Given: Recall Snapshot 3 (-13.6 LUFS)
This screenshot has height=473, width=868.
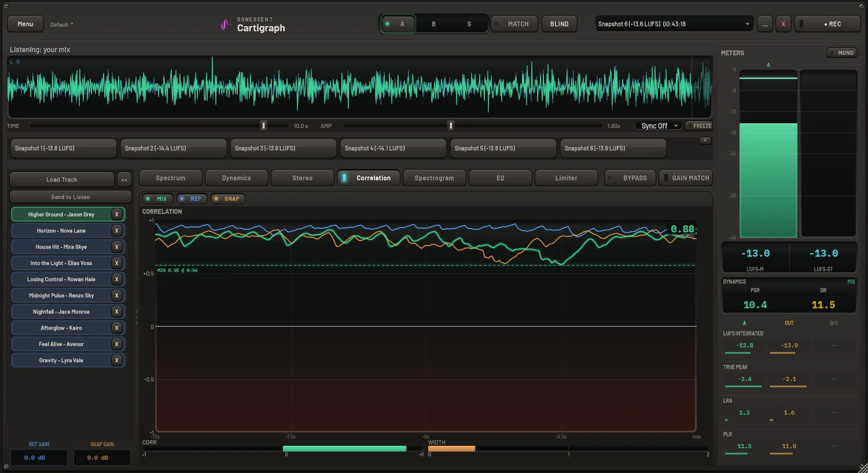Looking at the screenshot, I should click(283, 148).
